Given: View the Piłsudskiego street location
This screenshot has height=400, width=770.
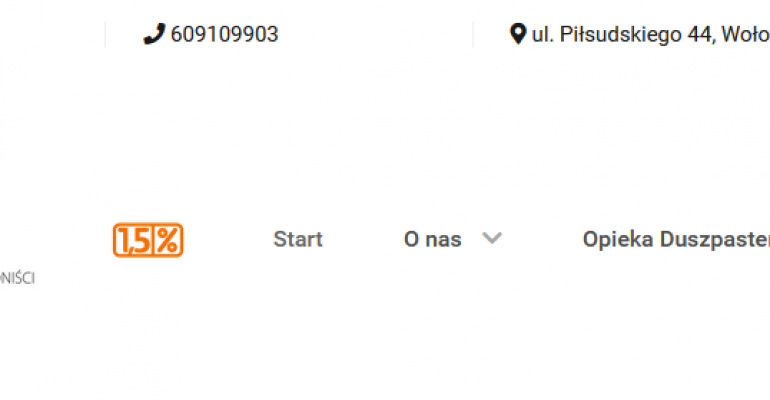Looking at the screenshot, I should (x=651, y=34).
